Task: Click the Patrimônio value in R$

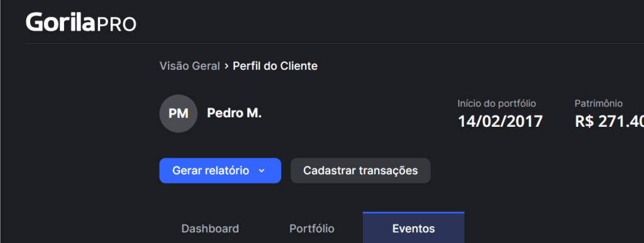Action: pyautogui.click(x=609, y=122)
